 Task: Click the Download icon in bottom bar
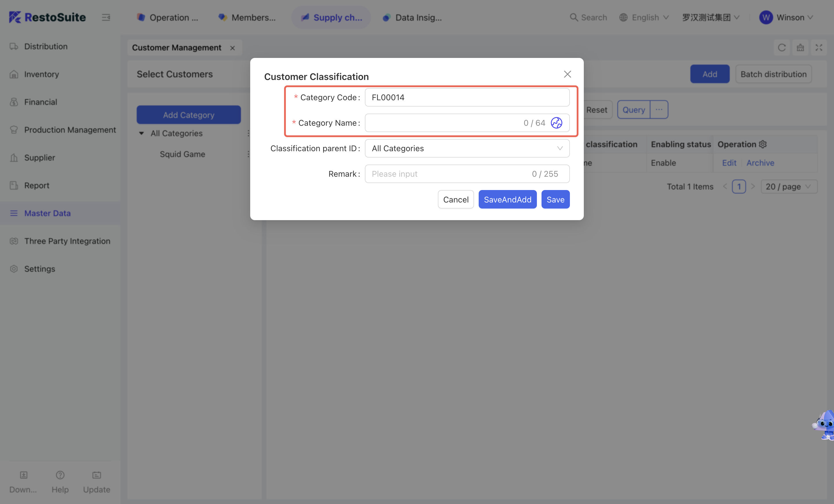(x=23, y=475)
